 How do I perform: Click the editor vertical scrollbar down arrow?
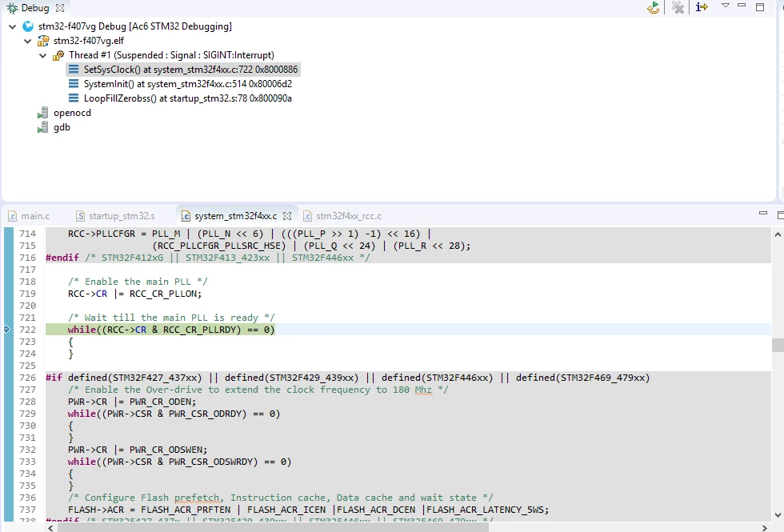pos(778,514)
